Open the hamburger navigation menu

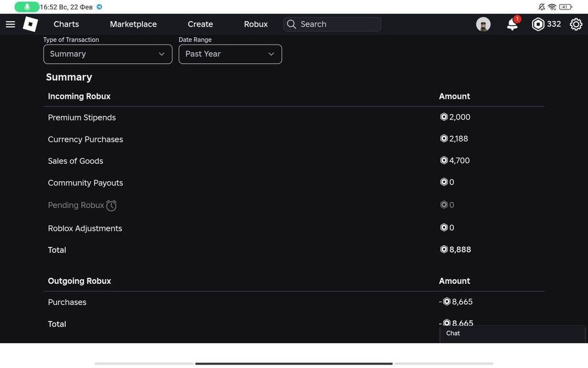pos(11,24)
